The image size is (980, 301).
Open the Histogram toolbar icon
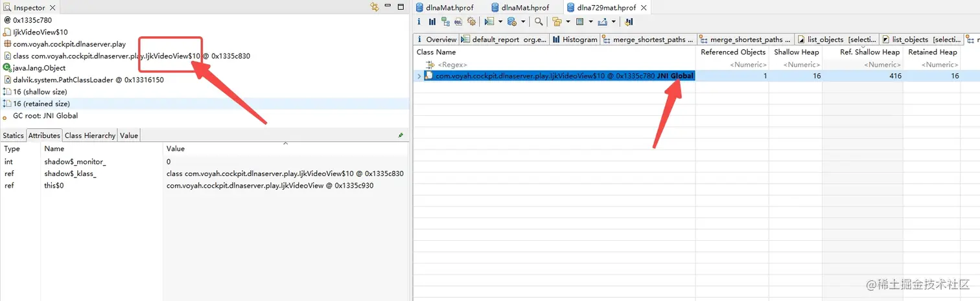click(432, 21)
